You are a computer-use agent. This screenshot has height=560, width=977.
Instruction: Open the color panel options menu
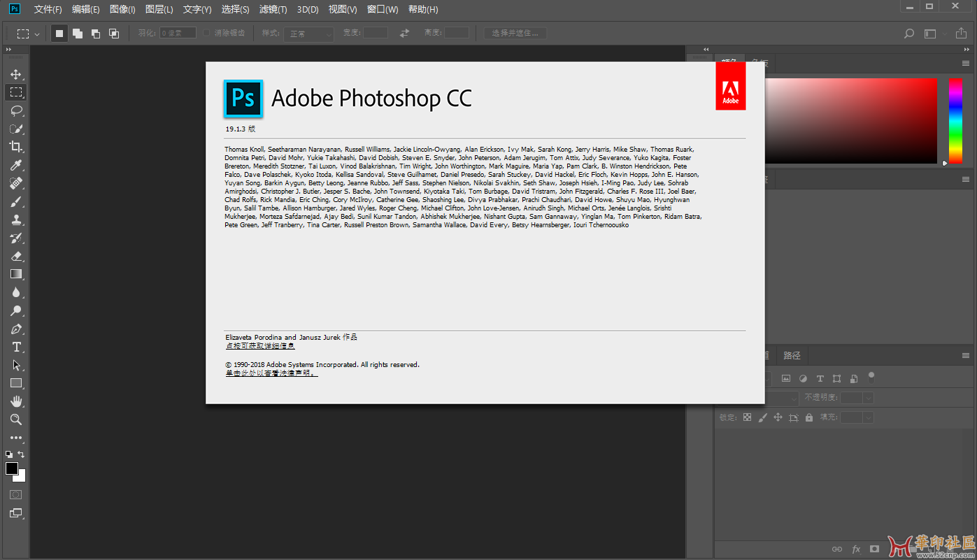click(966, 64)
